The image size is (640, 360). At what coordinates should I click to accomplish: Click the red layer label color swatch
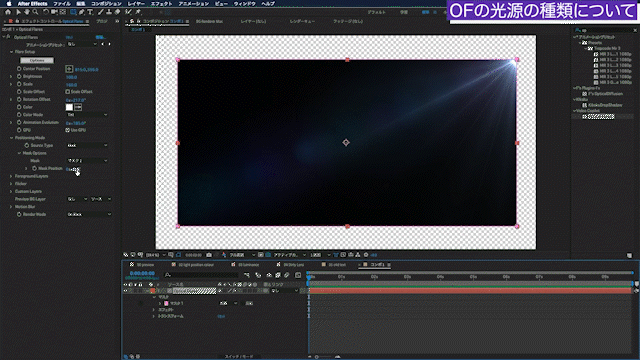point(152,291)
